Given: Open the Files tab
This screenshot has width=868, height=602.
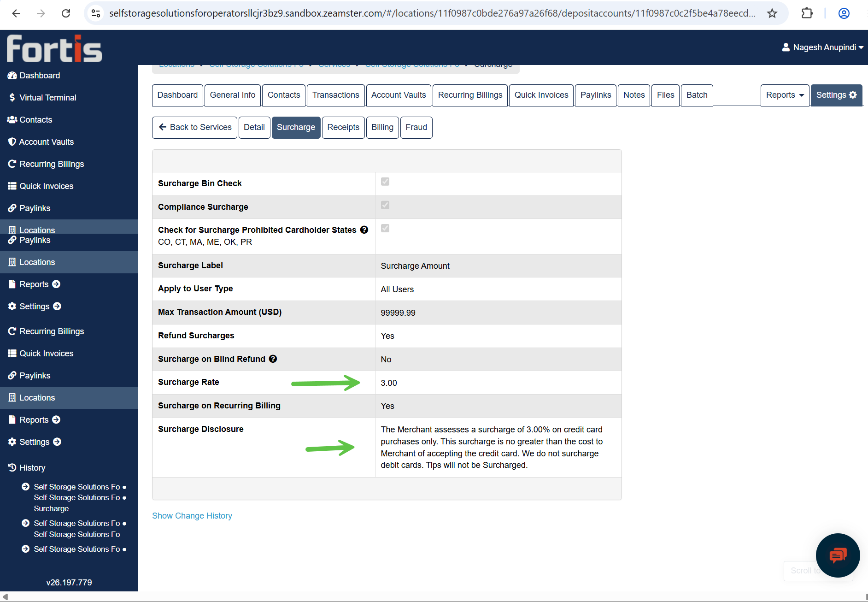Looking at the screenshot, I should pyautogui.click(x=665, y=95).
